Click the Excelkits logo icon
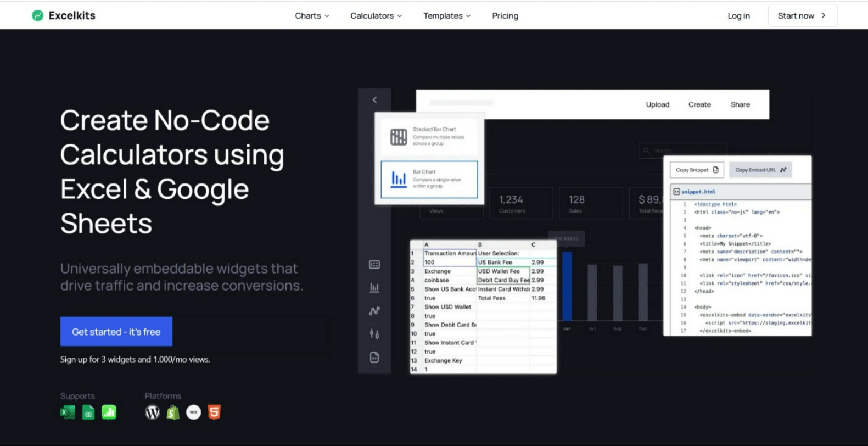 pos(37,15)
